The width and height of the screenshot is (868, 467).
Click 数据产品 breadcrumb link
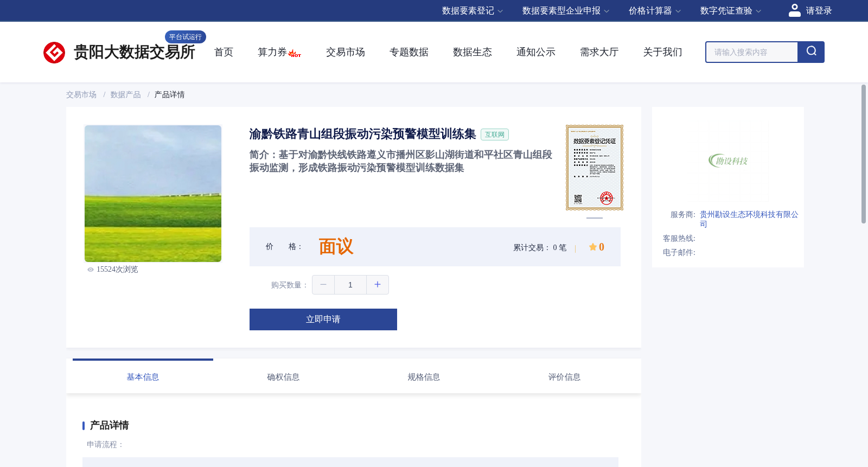(x=126, y=95)
